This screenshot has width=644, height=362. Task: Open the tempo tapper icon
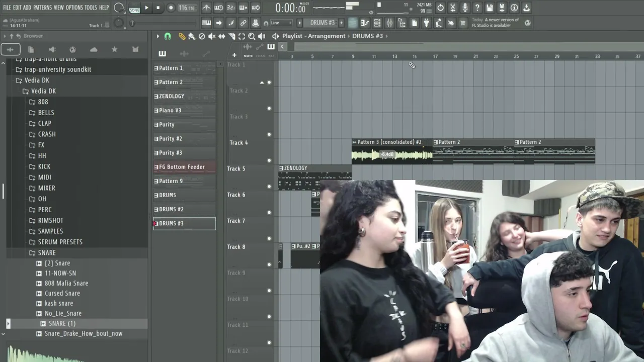tap(438, 23)
